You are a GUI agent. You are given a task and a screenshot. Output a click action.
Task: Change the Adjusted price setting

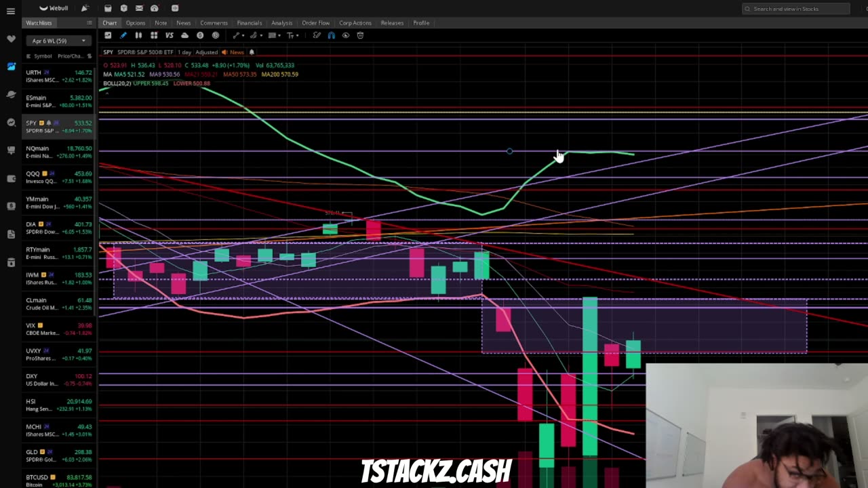(x=207, y=52)
